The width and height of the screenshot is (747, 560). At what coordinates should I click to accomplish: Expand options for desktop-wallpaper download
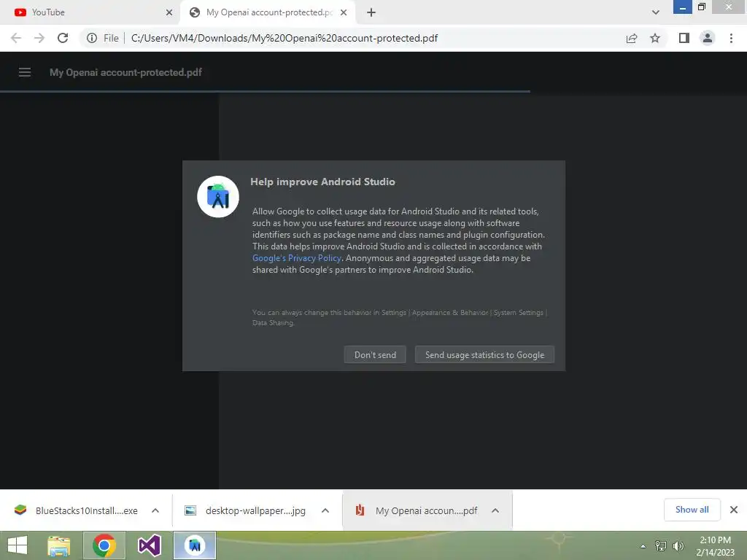(x=325, y=510)
